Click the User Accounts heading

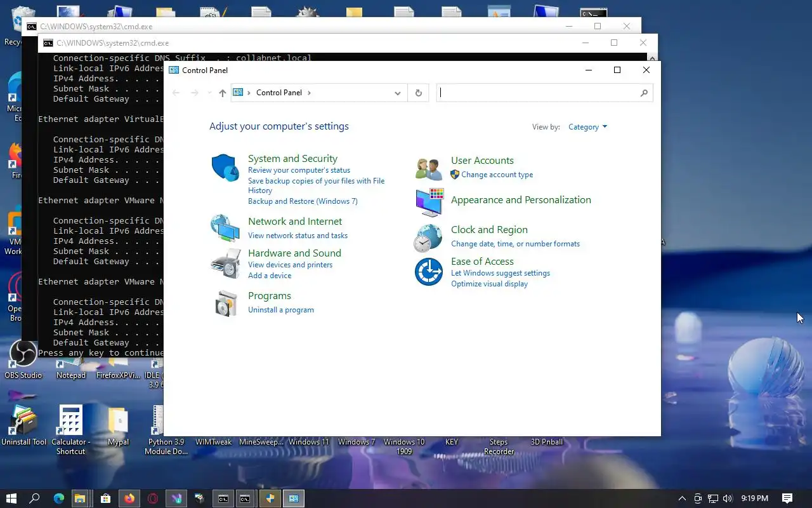click(x=482, y=161)
